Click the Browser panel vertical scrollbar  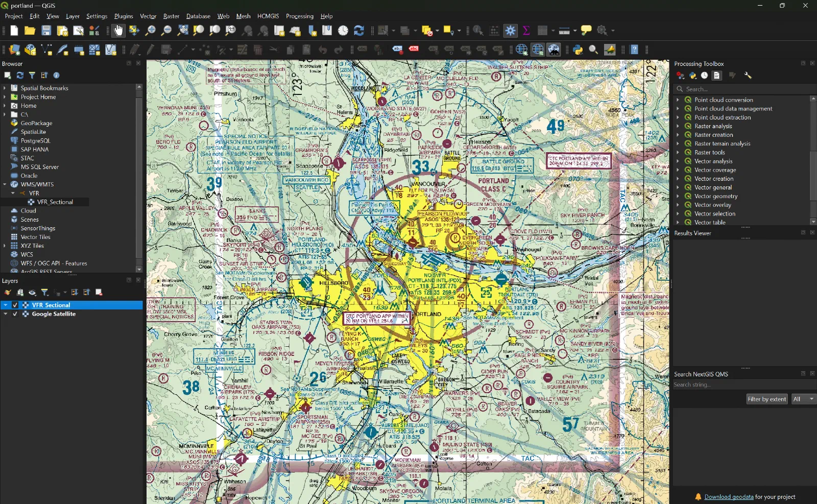click(x=139, y=178)
